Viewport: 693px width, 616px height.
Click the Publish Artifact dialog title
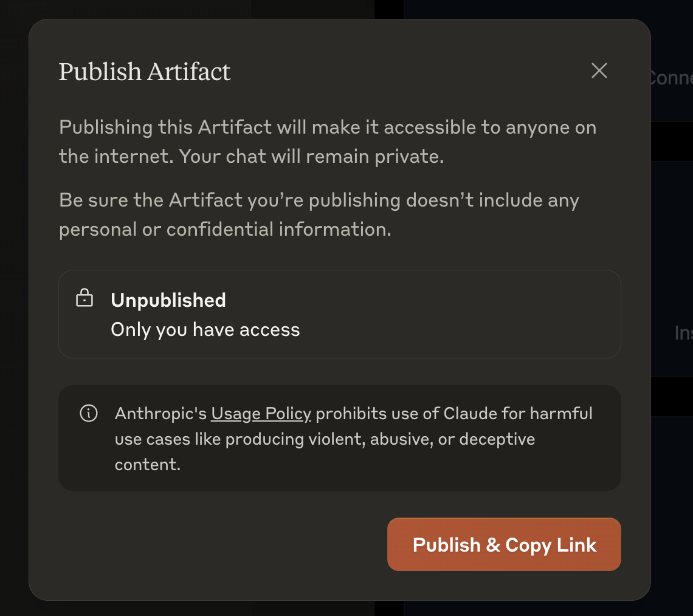tap(145, 72)
